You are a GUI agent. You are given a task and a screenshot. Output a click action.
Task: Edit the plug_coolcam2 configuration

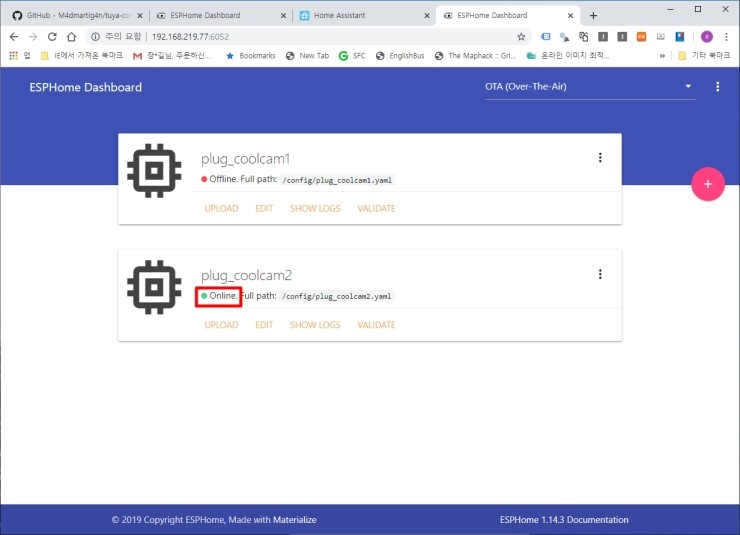coord(264,325)
